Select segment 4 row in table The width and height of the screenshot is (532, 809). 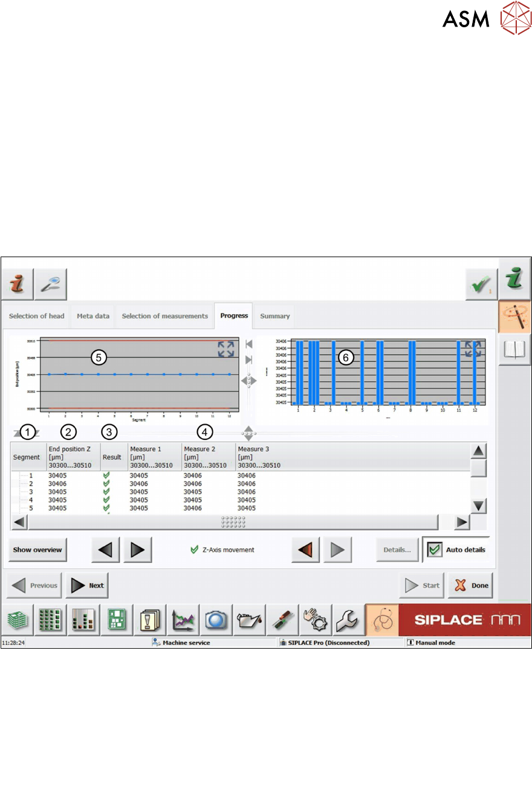241,500
